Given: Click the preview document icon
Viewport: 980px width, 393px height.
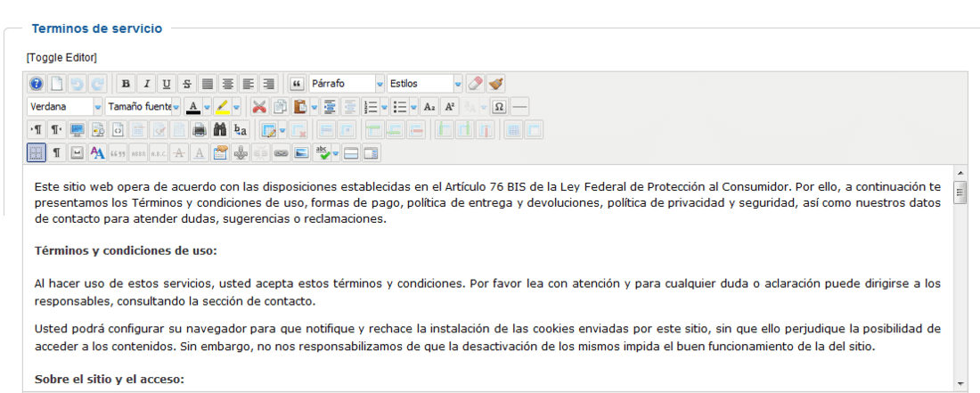Looking at the screenshot, I should (x=98, y=130).
